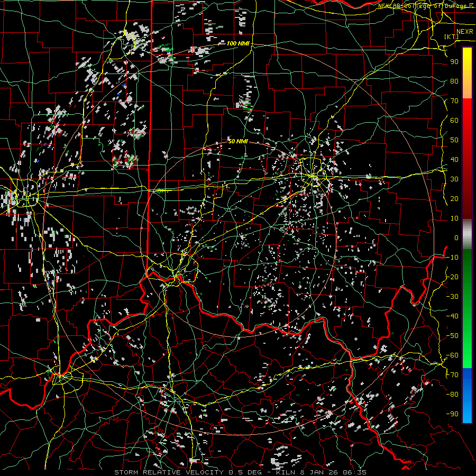Click the 70 value on velocity scale
Image resolution: width=476 pixels, height=476 pixels.
click(454, 101)
